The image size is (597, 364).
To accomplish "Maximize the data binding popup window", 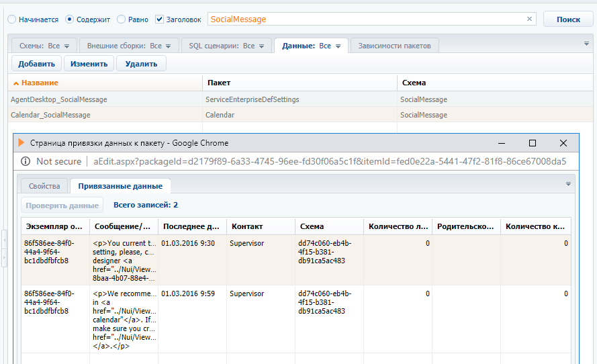I will (x=532, y=143).
